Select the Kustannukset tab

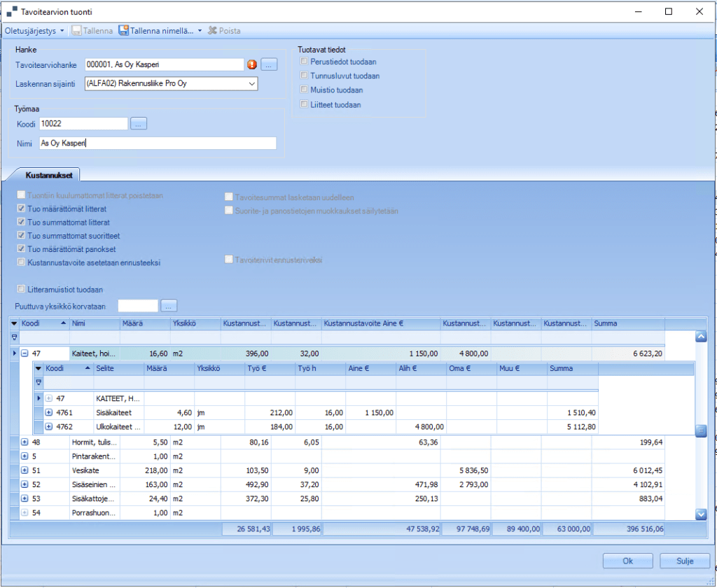(x=49, y=175)
